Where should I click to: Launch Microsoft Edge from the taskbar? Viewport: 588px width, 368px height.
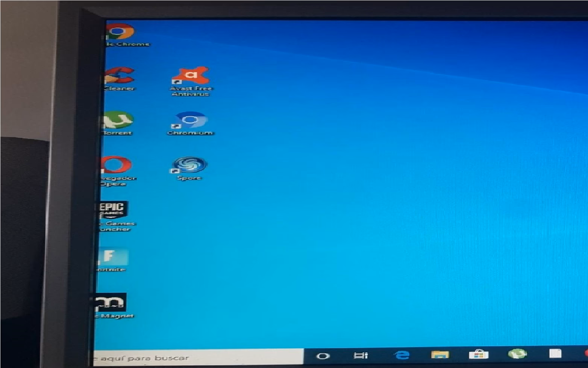click(402, 354)
